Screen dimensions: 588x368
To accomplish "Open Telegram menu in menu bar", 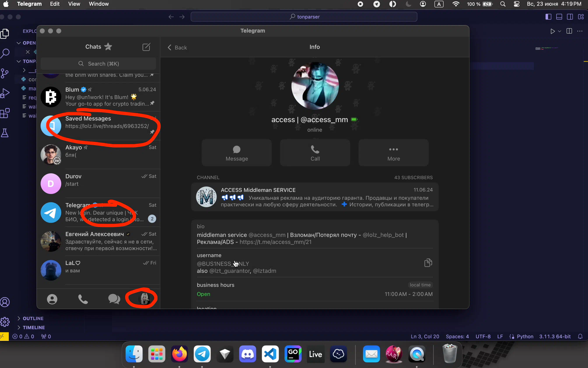I will point(30,4).
